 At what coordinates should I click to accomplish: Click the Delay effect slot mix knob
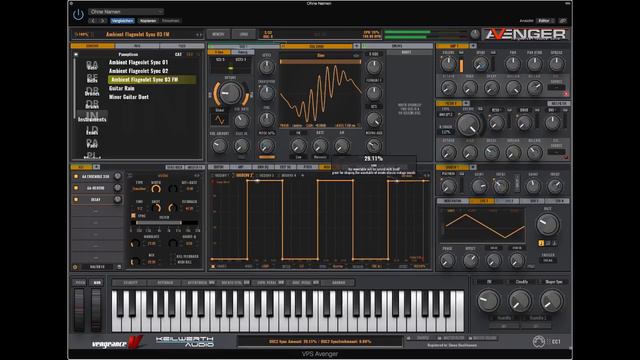tap(118, 200)
